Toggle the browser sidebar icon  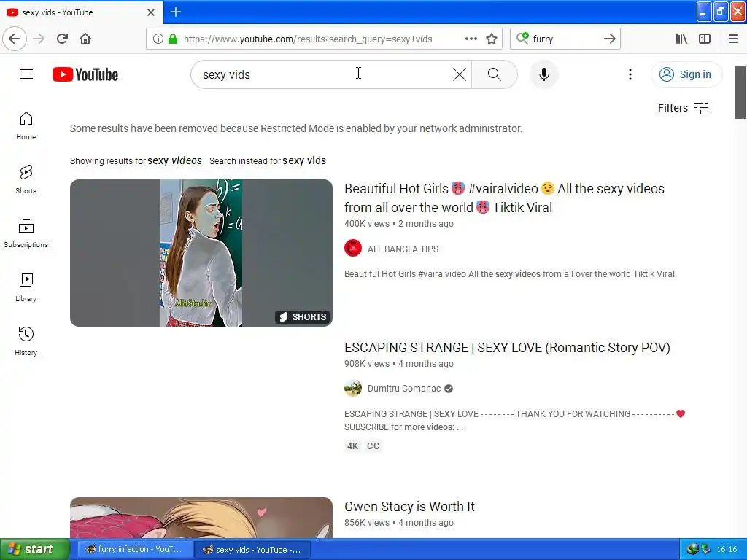[x=705, y=39]
